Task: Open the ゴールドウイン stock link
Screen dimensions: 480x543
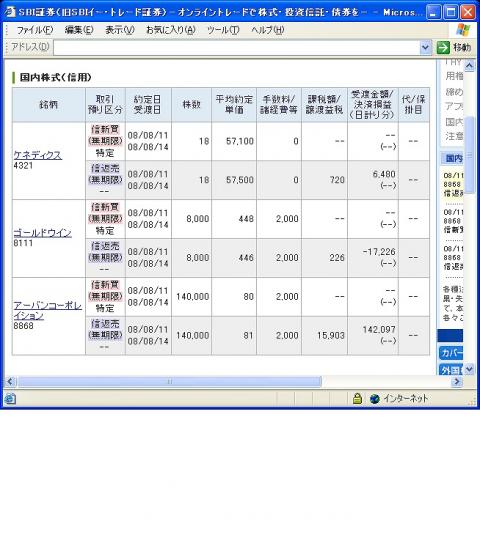Action: pos(42,233)
